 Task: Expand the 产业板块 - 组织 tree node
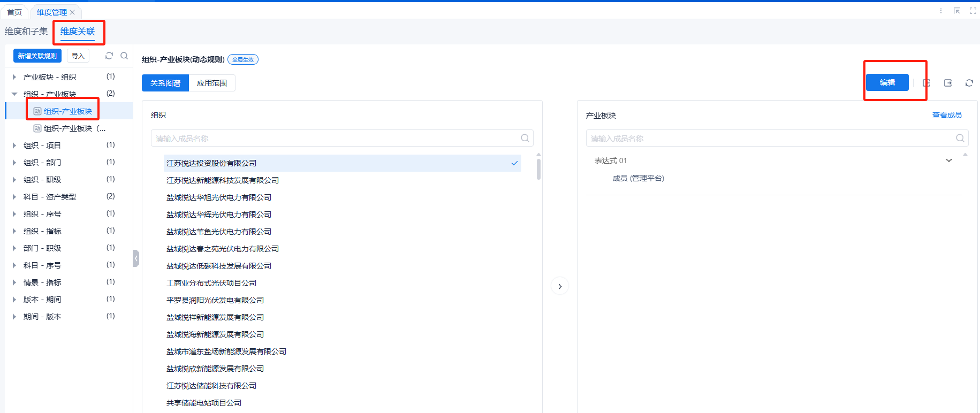[x=14, y=77]
